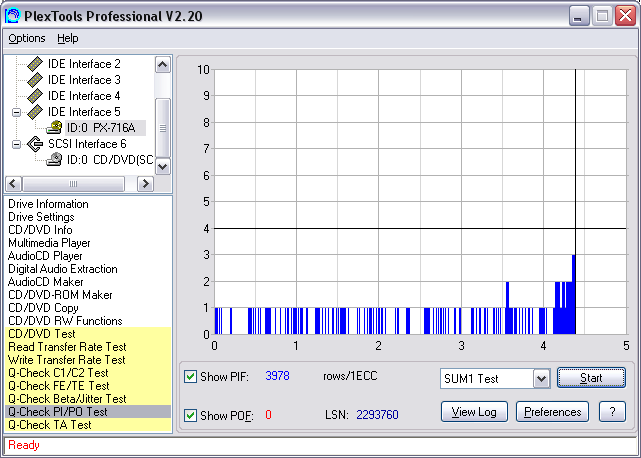Click the CD/DVD(SC drive icon

point(54,159)
